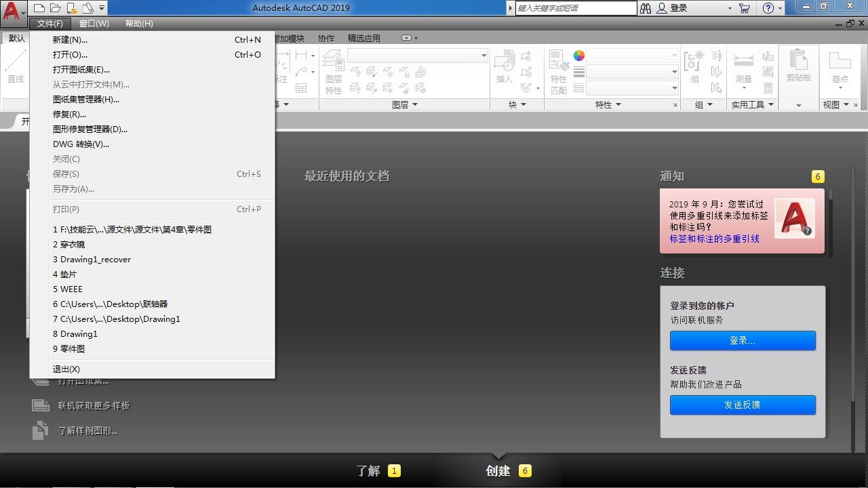This screenshot has width=868, height=488.
Task: Click the icon beside 联机获取更多样板
Action: [41, 405]
